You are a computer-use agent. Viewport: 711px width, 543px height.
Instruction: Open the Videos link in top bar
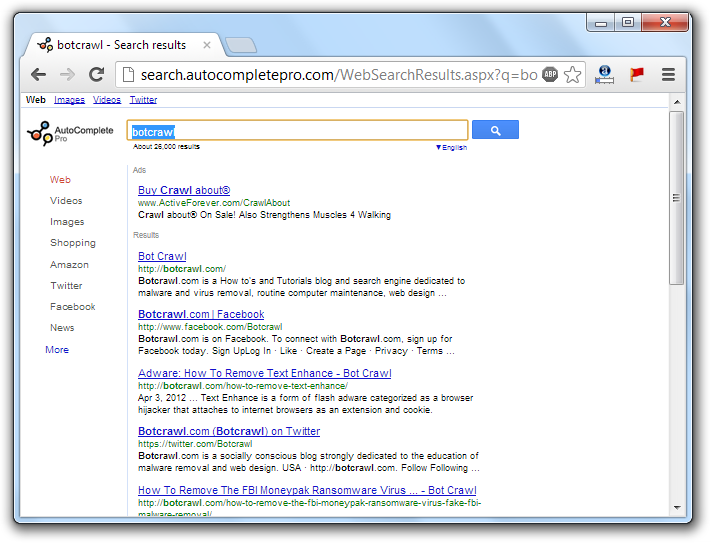(107, 100)
